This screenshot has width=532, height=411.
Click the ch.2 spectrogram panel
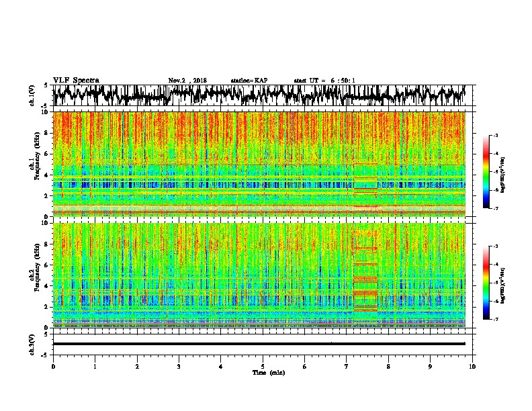[259, 275]
